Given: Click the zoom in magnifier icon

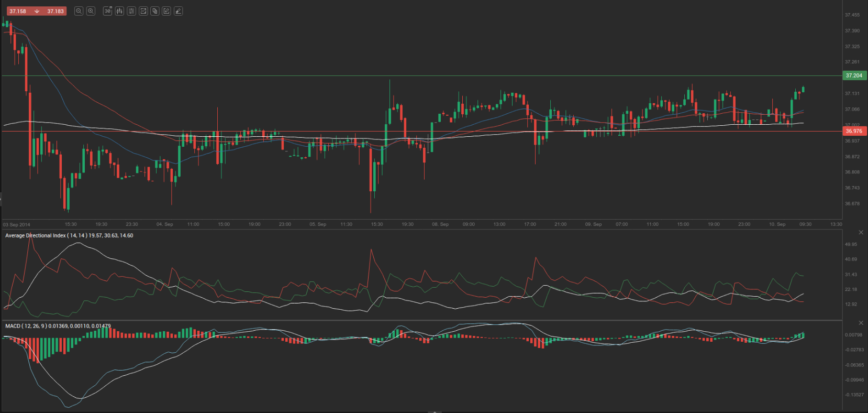Looking at the screenshot, I should 91,11.
